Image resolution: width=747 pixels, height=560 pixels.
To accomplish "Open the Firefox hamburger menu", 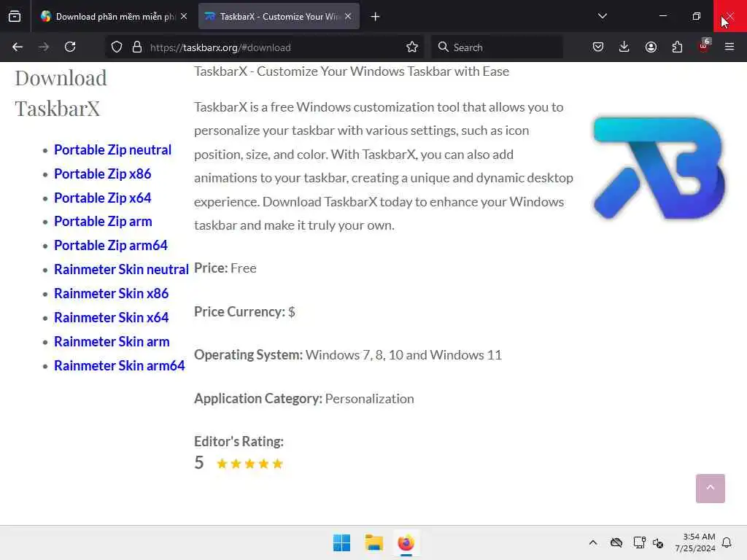I will [729, 47].
